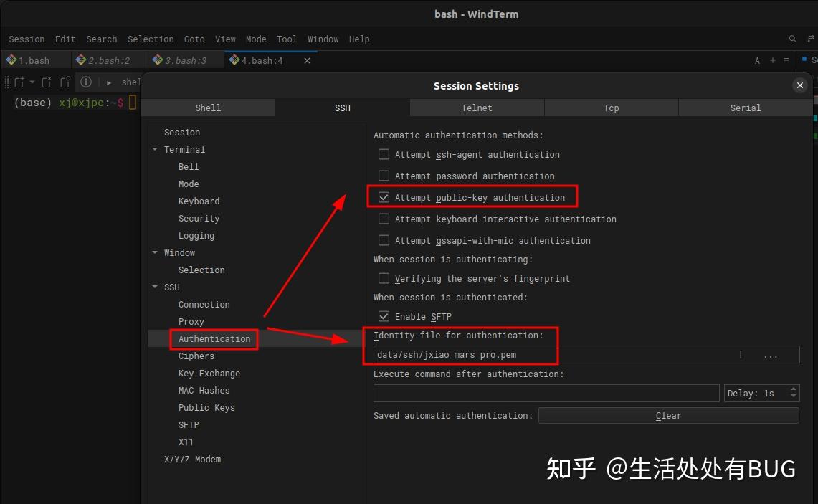Check 'Verifying the server's fingerprint'
The width and height of the screenshot is (818, 504).
click(384, 278)
